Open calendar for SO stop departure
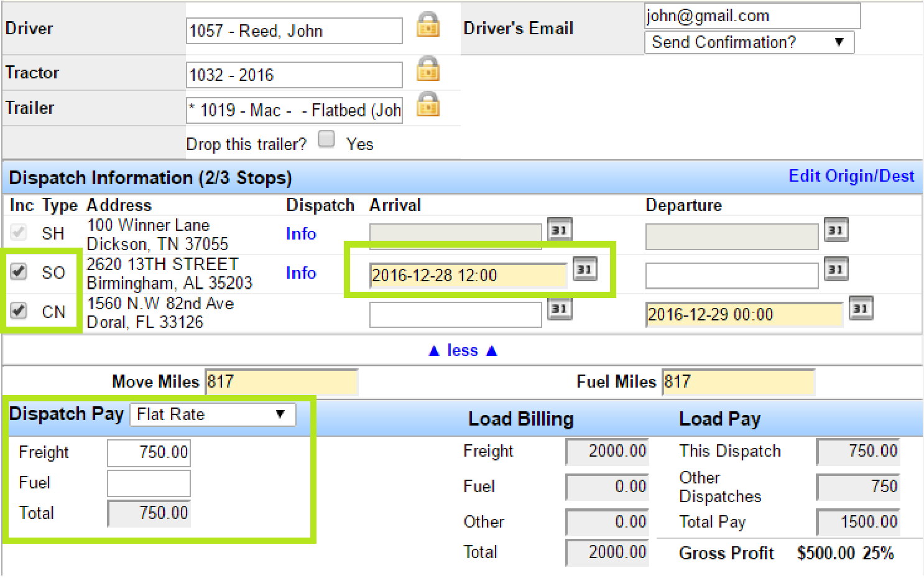The width and height of the screenshot is (924, 578). point(836,269)
